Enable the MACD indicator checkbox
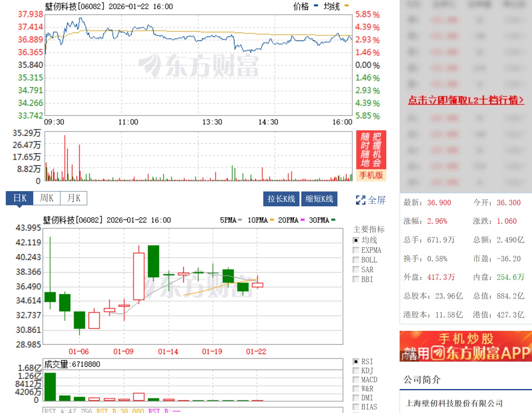The width and height of the screenshot is (532, 413). click(x=356, y=380)
